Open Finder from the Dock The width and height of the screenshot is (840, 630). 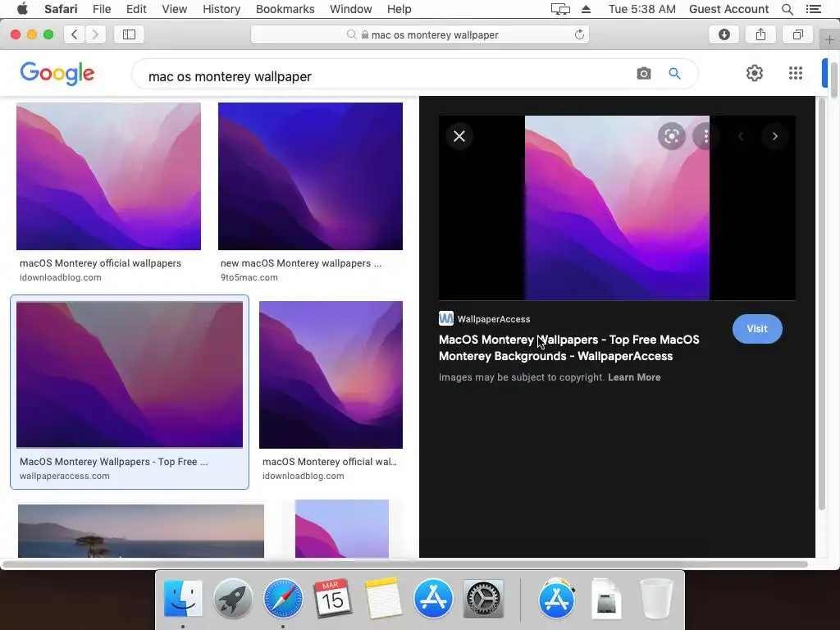pyautogui.click(x=183, y=598)
